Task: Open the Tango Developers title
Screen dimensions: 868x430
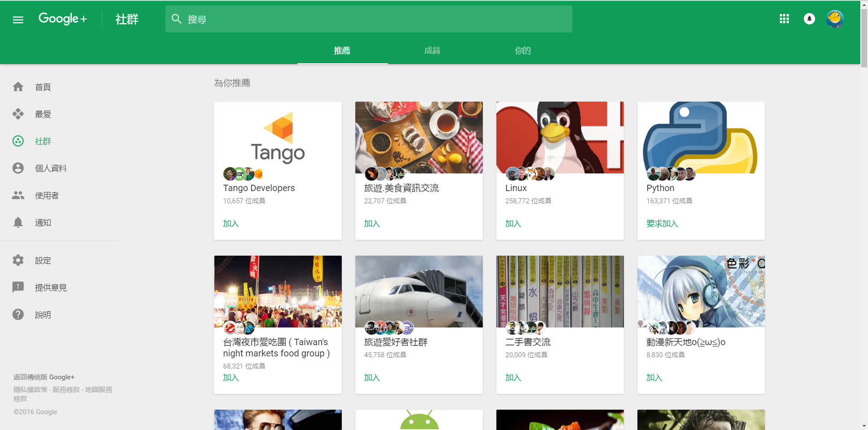Action: [259, 188]
